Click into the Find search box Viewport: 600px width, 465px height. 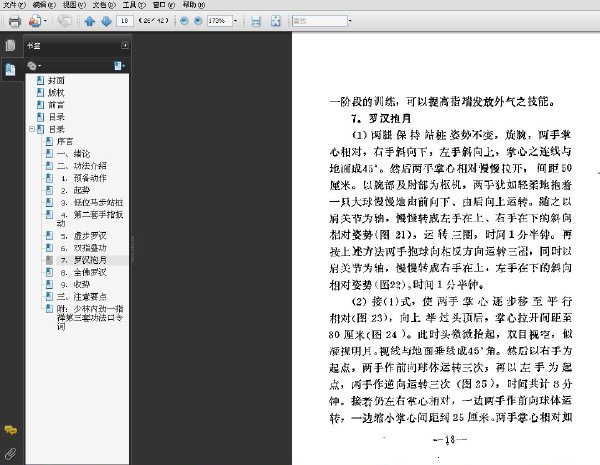pos(320,21)
